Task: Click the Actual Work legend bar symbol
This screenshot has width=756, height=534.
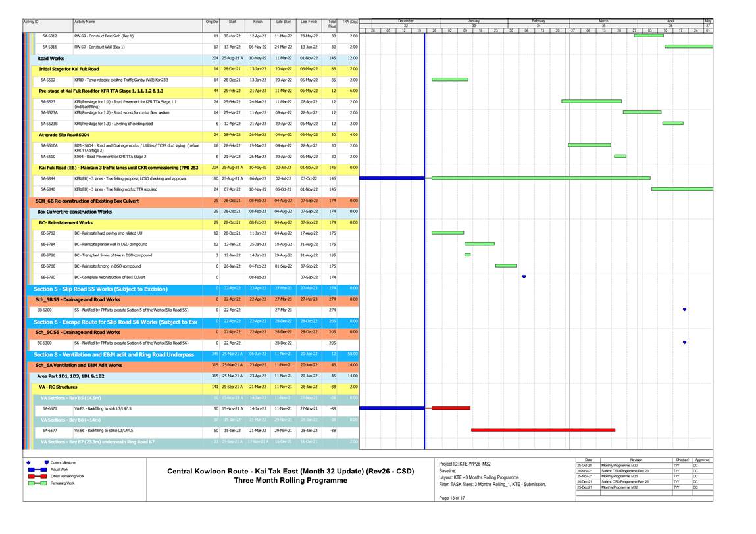Action: click(x=38, y=469)
